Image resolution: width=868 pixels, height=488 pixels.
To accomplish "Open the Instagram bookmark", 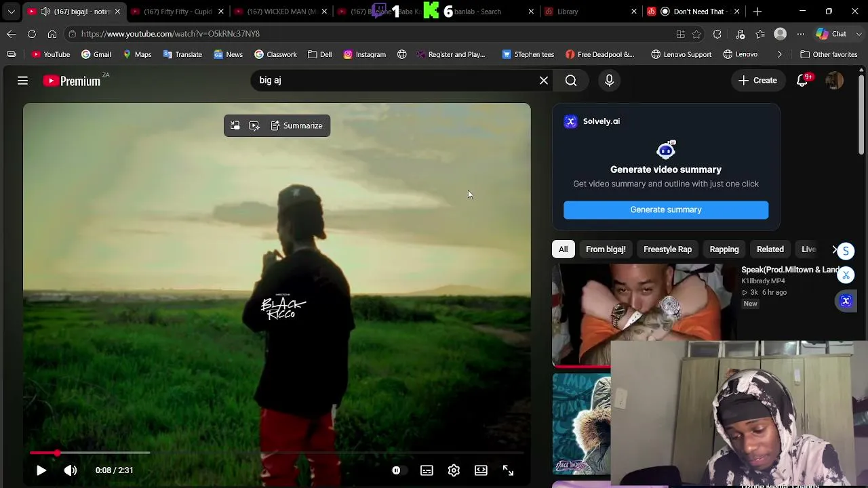I will [x=364, y=54].
